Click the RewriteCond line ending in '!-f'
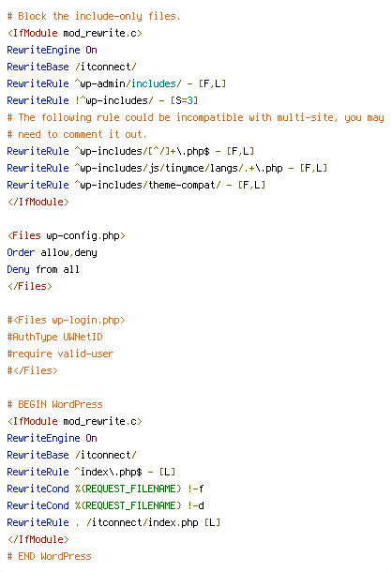The width and height of the screenshot is (392, 572). 105,489
